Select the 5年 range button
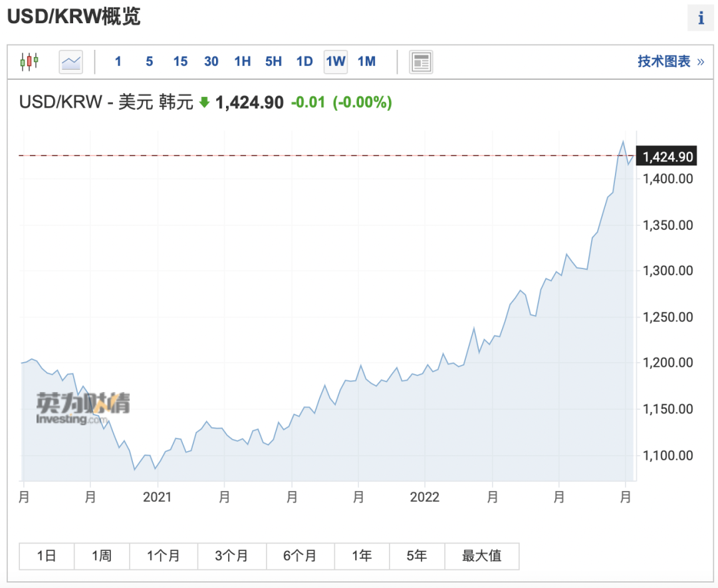This screenshot has height=588, width=718. tap(417, 556)
